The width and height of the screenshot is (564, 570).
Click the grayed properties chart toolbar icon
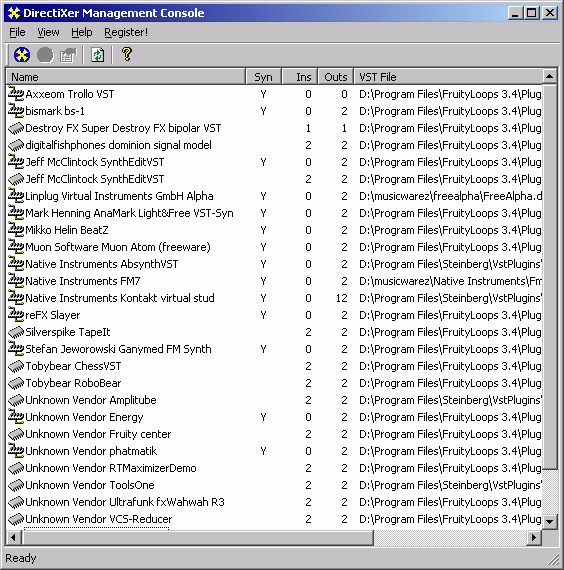[x=68, y=55]
